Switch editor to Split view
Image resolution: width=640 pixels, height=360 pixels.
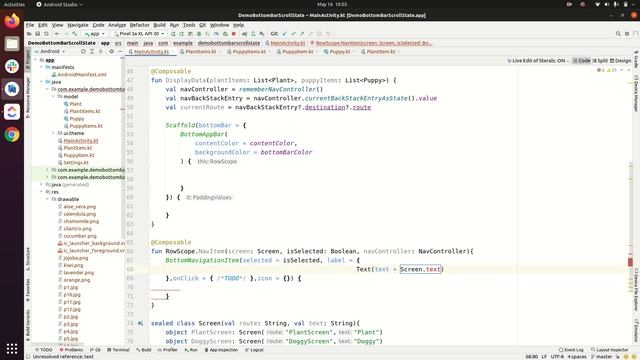pos(600,60)
